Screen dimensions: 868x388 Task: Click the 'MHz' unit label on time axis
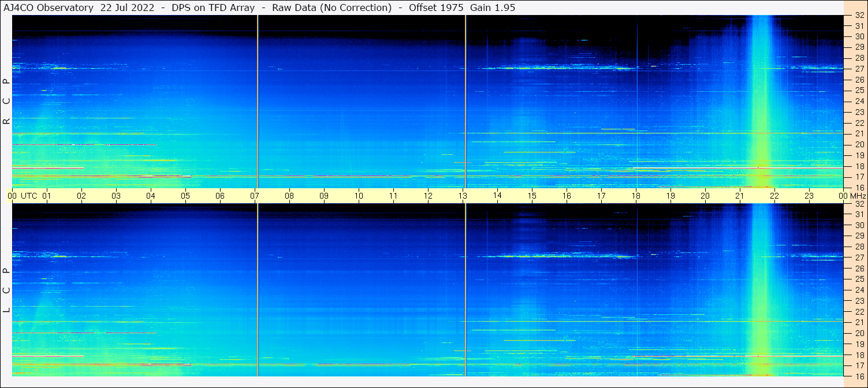click(858, 196)
